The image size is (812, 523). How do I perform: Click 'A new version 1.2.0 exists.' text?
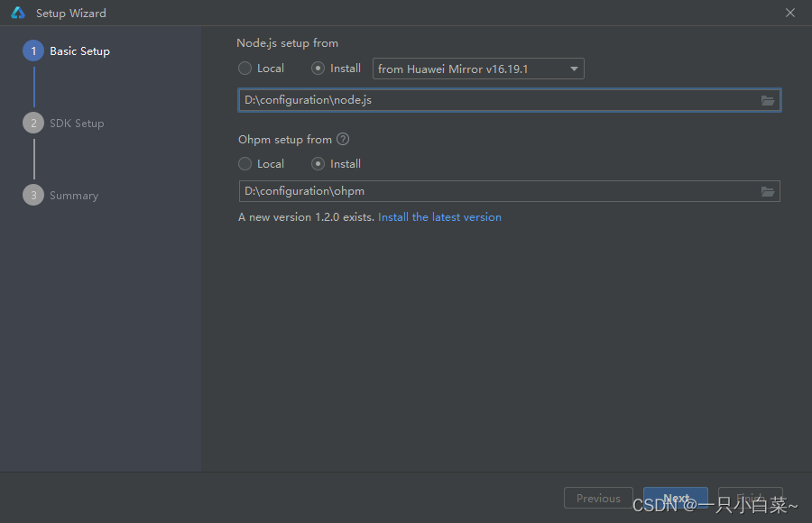[x=306, y=217]
